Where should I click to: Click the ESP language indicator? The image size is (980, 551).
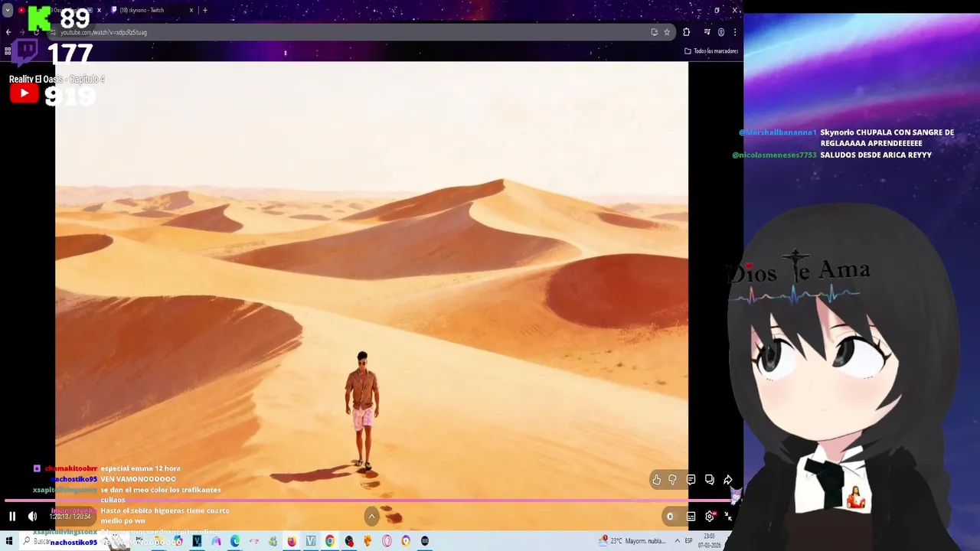(689, 541)
